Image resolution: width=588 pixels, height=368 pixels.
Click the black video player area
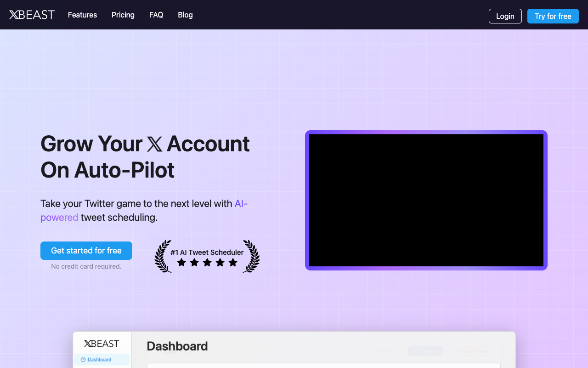tap(426, 200)
